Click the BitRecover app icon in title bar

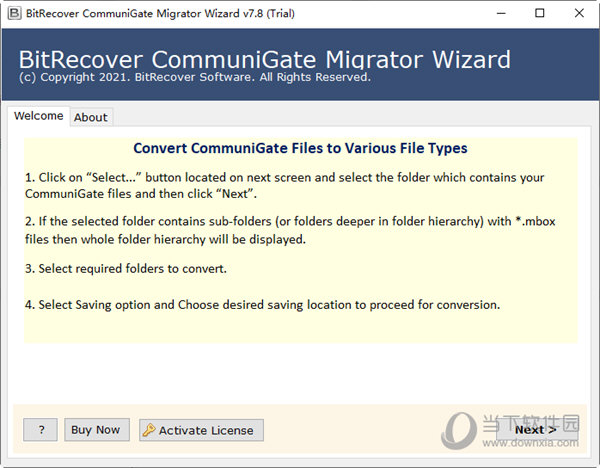click(x=14, y=13)
